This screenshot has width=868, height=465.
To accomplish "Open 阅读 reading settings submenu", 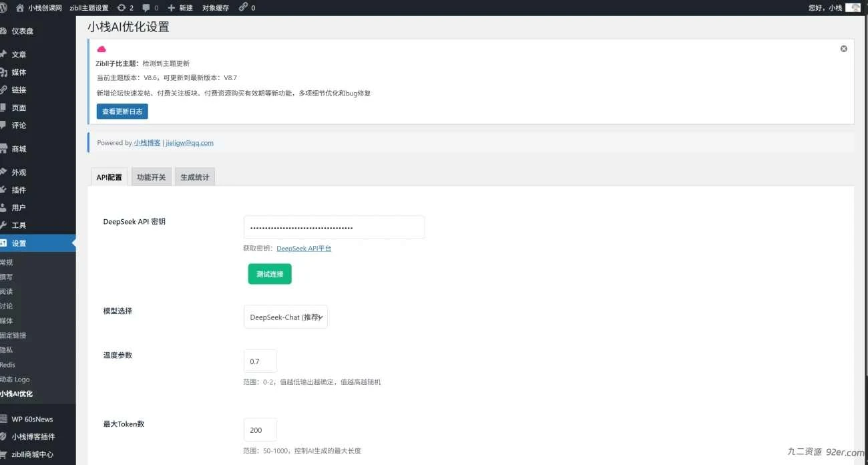I will click(x=7, y=292).
